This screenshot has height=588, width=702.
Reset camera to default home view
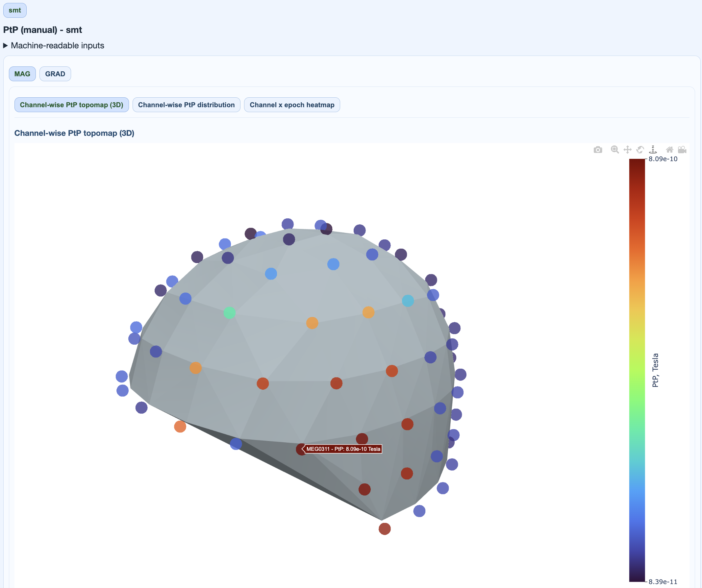669,150
